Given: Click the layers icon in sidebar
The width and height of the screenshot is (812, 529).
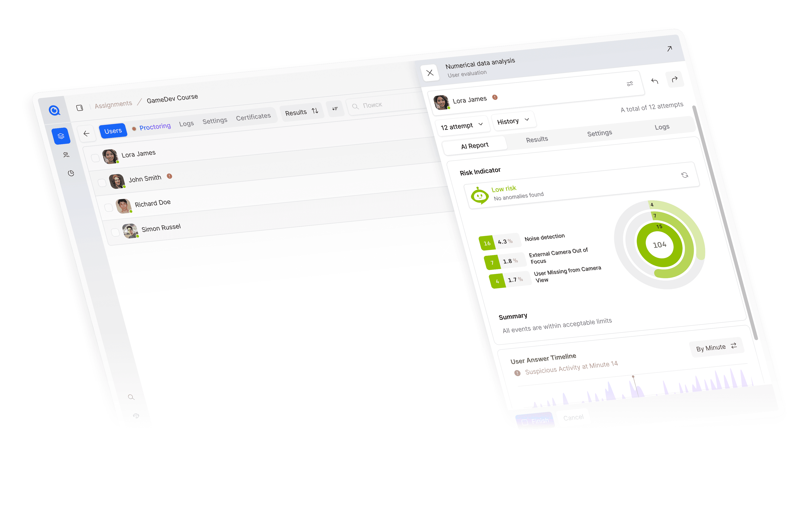Looking at the screenshot, I should click(x=61, y=136).
